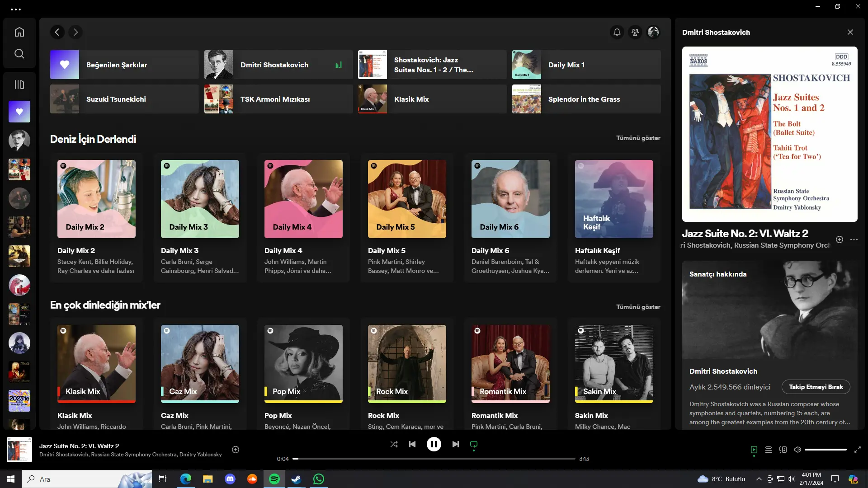868x488 pixels.
Task: Open Daily Mix 3 card cover
Action: pos(200,199)
